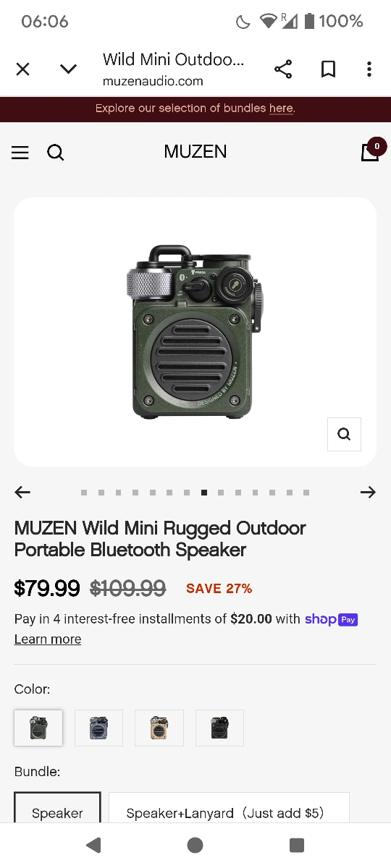Viewport: 391px width, 868px height.
Task: Open the site search magnifier
Action: (56, 153)
